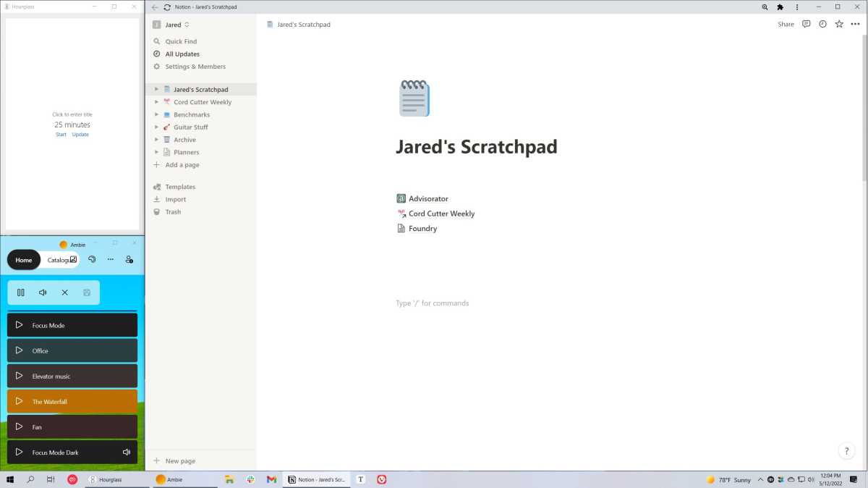Expand the Archive page tree
Image resolution: width=868 pixels, height=488 pixels.
[156, 140]
